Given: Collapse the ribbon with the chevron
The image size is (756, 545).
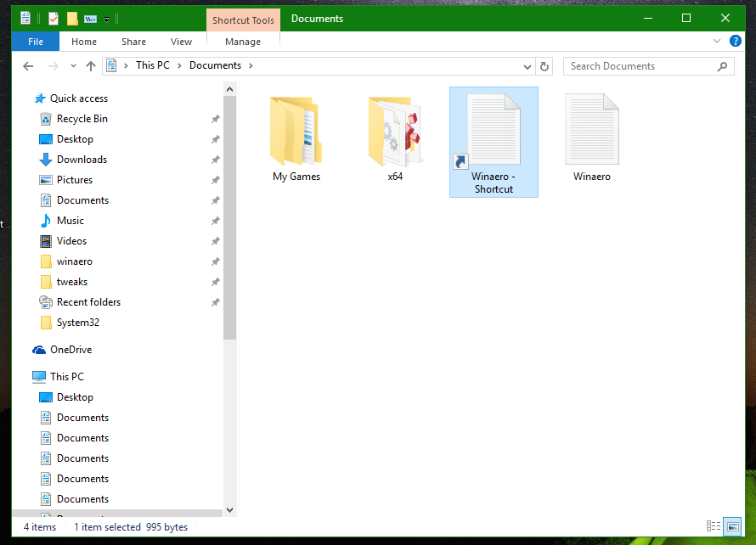Looking at the screenshot, I should pos(716,41).
